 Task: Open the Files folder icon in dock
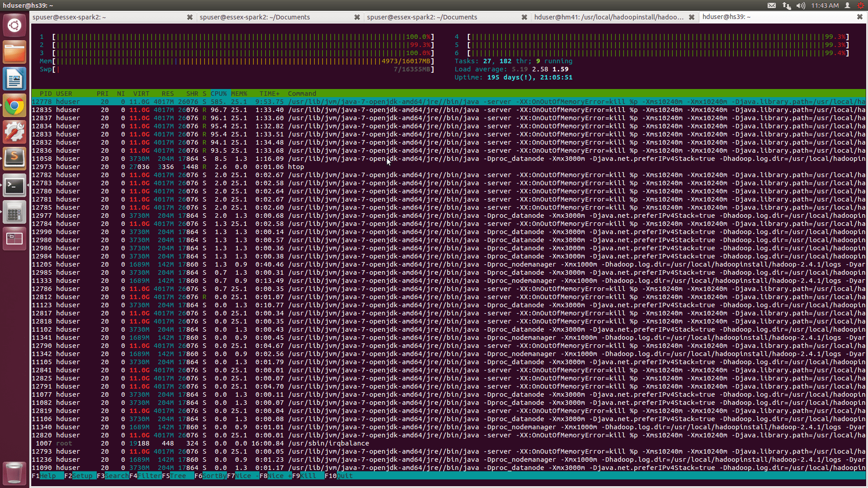pos(14,52)
